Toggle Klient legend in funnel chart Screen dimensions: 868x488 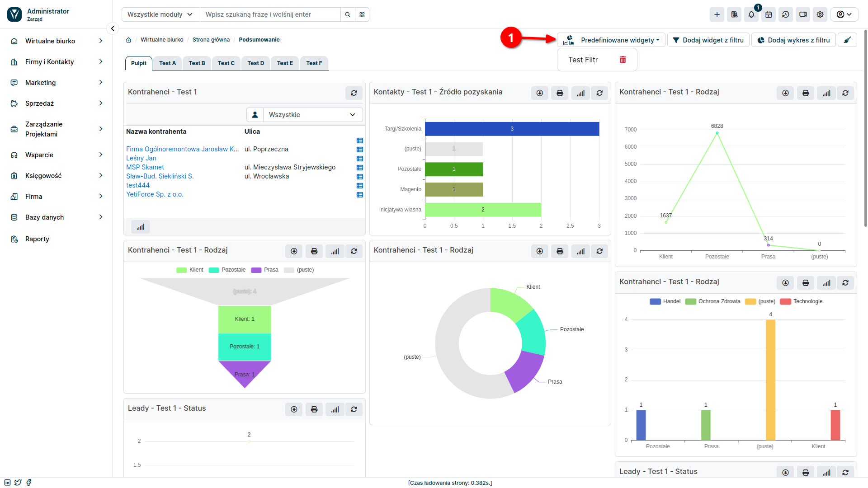190,270
